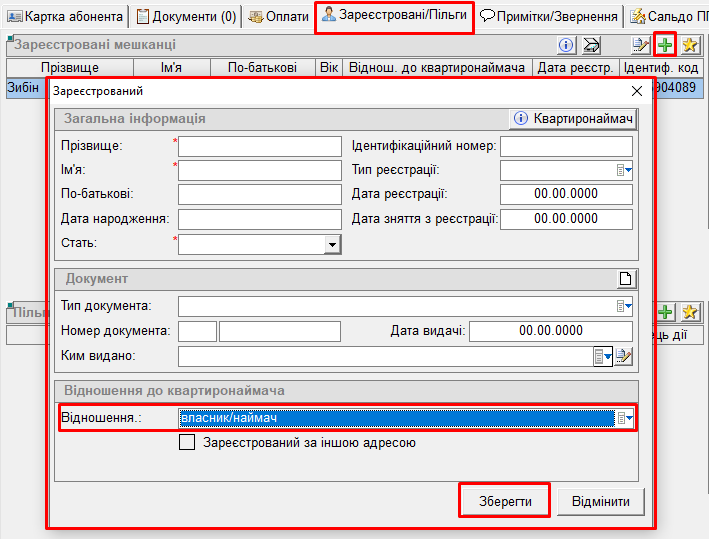Viewport: 709px width, 539px height.
Task: Click the Відмінити button
Action: 600,500
